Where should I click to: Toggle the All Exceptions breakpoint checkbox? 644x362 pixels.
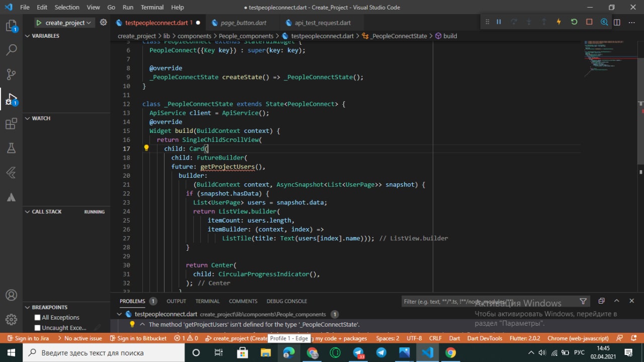pos(37,317)
